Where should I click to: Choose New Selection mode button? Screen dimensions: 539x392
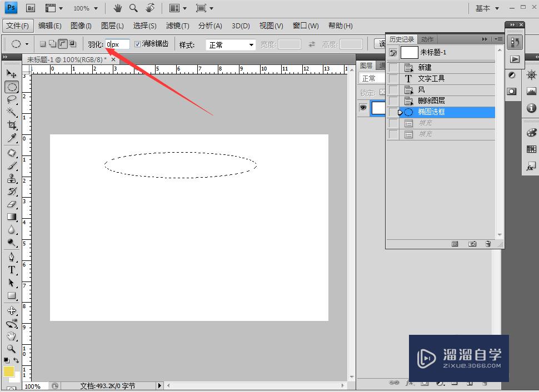click(x=43, y=44)
